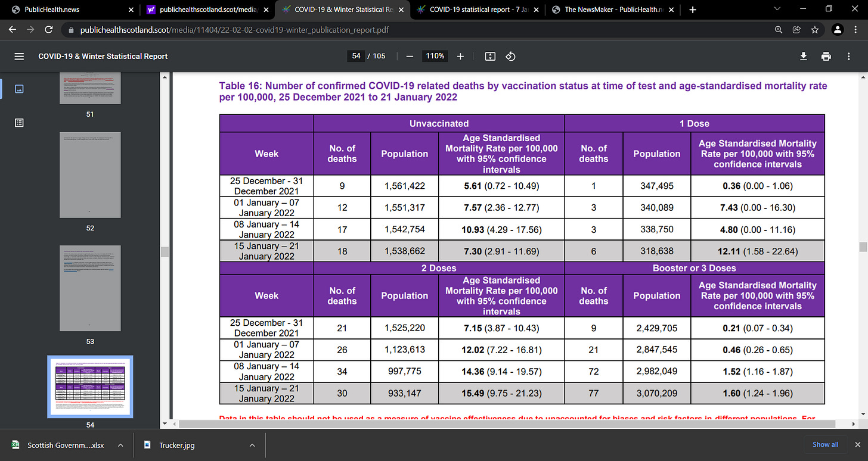Image resolution: width=868 pixels, height=461 pixels.
Task: Click the zoom percentage field 110%
Action: click(435, 56)
